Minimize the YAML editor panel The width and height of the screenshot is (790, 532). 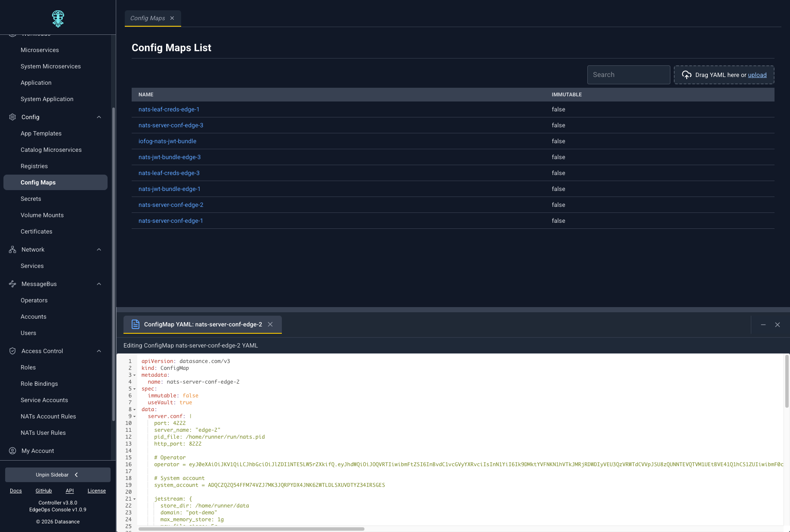click(x=763, y=325)
